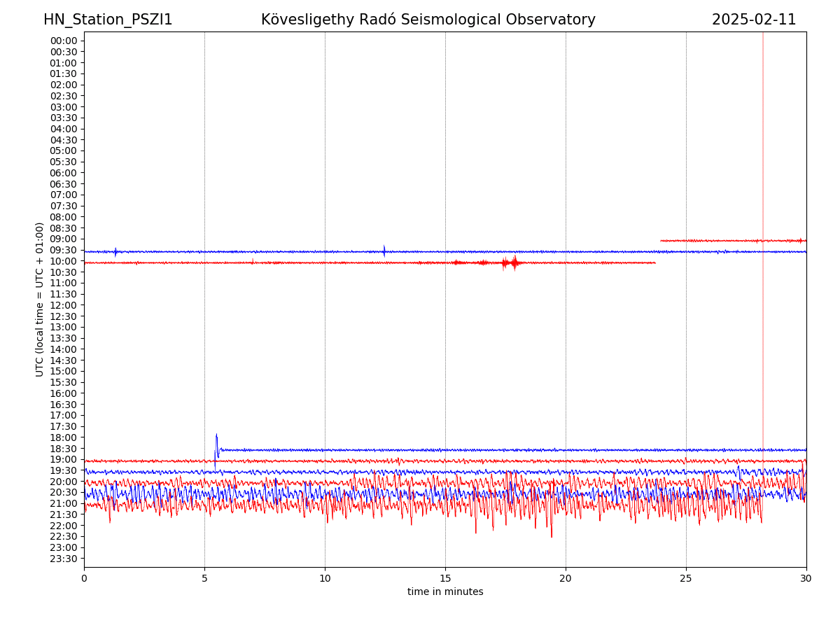Click the 21:00 y-axis tick label
Viewport: 840px width, 630px height.
pyautogui.click(x=64, y=503)
